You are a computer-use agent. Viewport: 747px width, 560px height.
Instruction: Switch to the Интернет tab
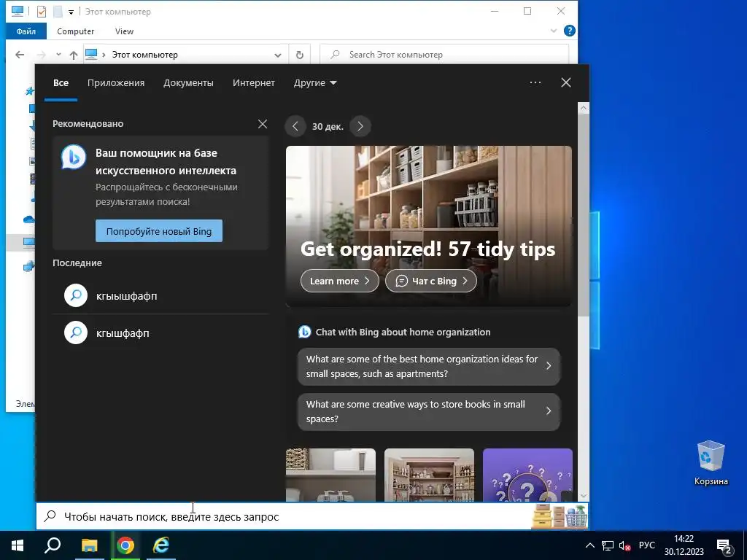(253, 83)
